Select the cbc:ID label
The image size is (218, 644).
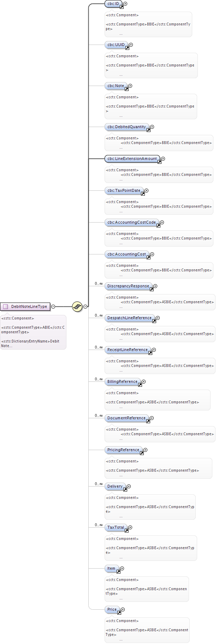point(113,4)
